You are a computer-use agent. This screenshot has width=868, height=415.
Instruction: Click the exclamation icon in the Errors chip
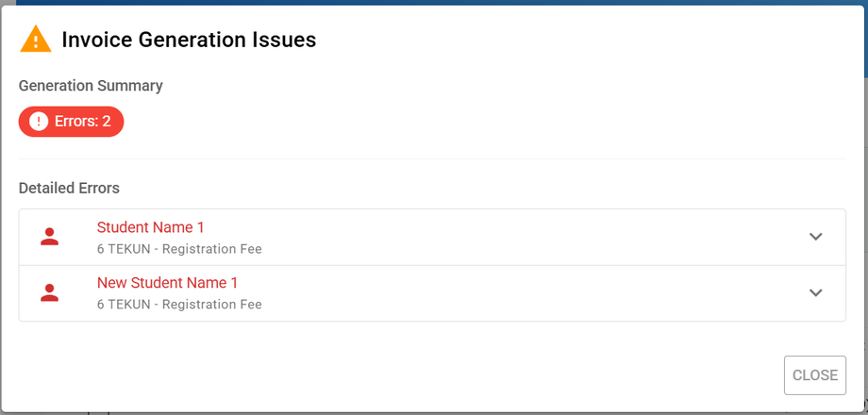click(39, 122)
